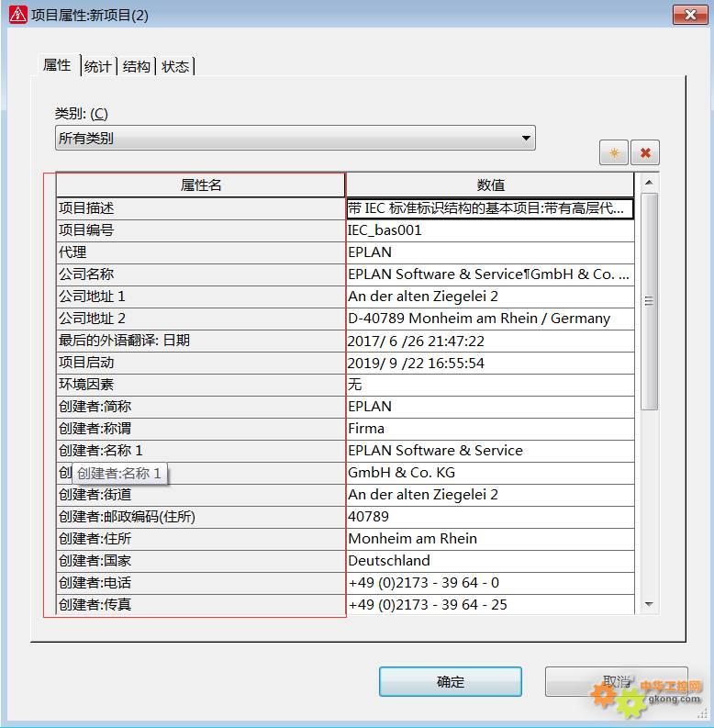This screenshot has height=728, width=714.
Task: Click the 公司名称 value cell
Action: 490,274
